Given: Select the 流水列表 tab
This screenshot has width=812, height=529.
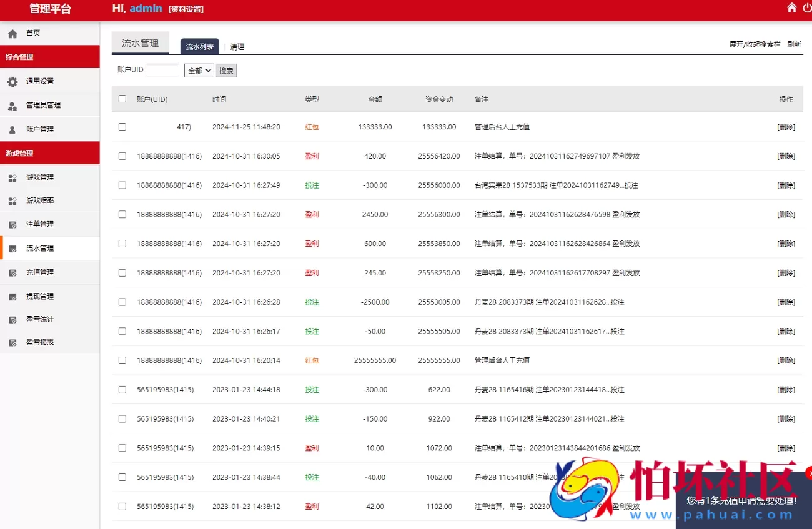Looking at the screenshot, I should click(x=200, y=47).
